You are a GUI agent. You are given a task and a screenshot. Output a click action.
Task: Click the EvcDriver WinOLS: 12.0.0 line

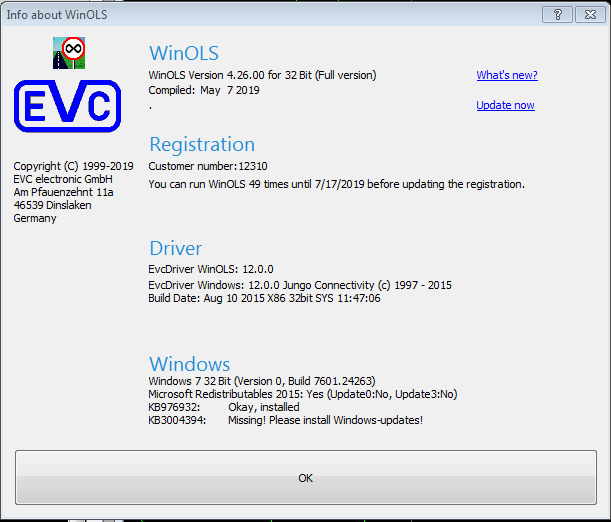211,269
